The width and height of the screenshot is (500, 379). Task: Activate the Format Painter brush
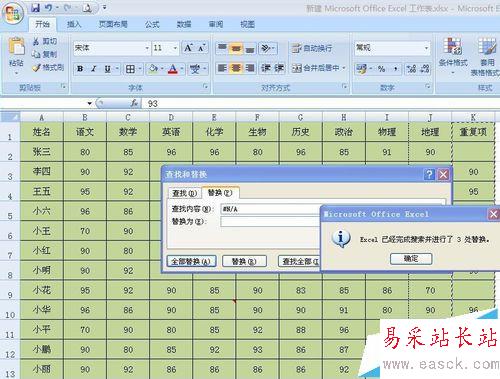click(36, 68)
